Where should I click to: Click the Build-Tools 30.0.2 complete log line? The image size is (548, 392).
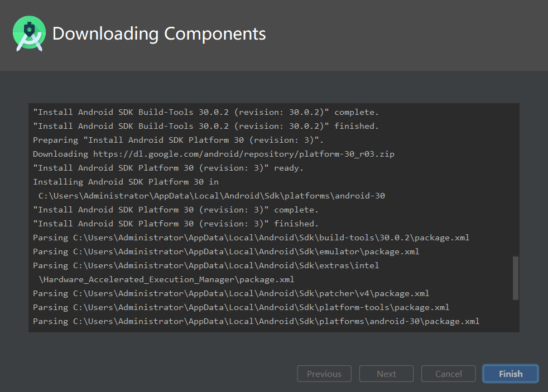205,112
